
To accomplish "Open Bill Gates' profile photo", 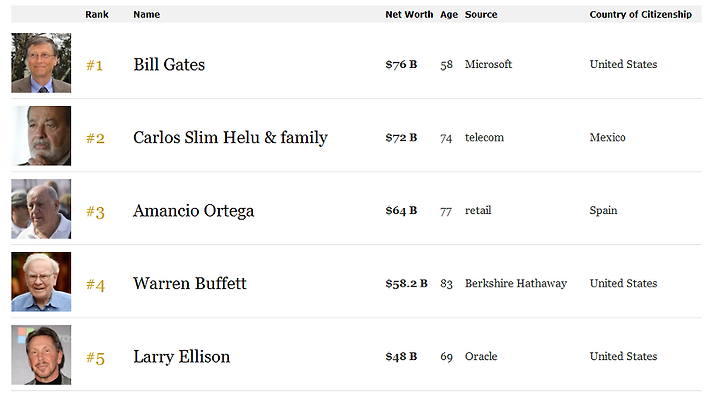I will [41, 63].
